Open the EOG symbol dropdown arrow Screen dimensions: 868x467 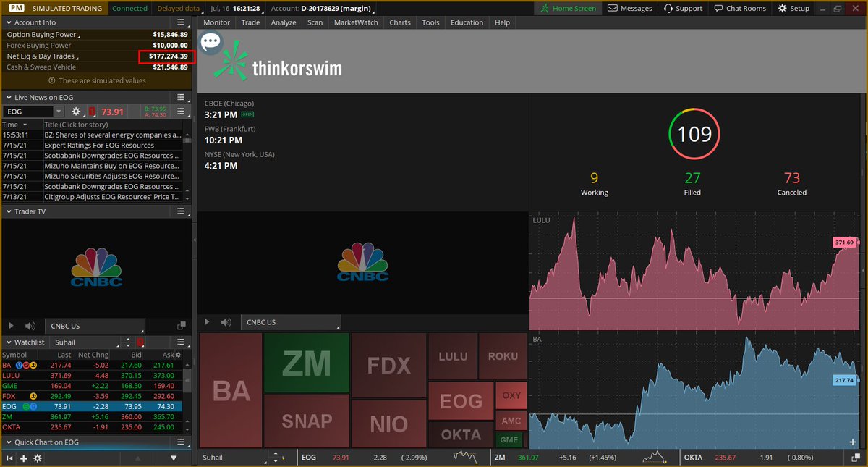58,112
